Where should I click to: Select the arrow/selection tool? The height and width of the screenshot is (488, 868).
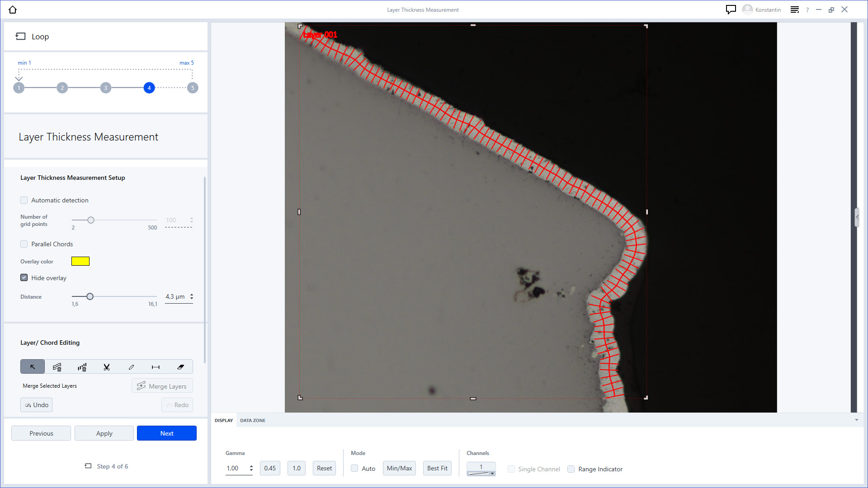coord(33,366)
